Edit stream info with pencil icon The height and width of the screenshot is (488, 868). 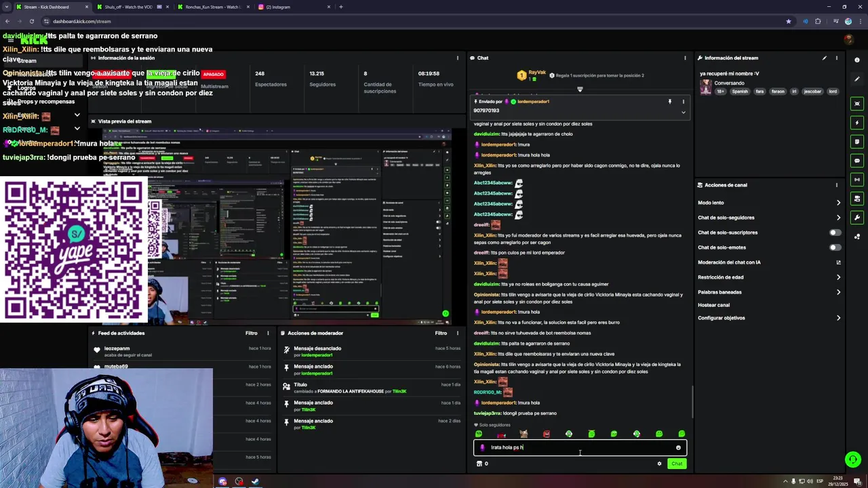pos(825,58)
